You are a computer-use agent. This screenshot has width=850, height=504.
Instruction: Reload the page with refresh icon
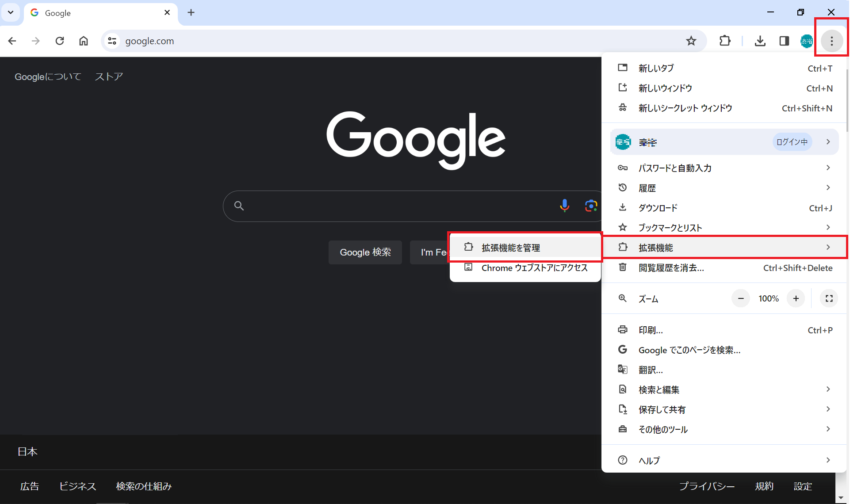coord(60,41)
